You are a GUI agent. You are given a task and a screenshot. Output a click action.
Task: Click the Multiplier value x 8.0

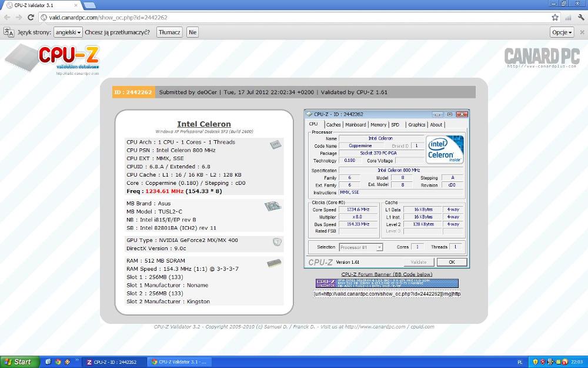(x=358, y=217)
